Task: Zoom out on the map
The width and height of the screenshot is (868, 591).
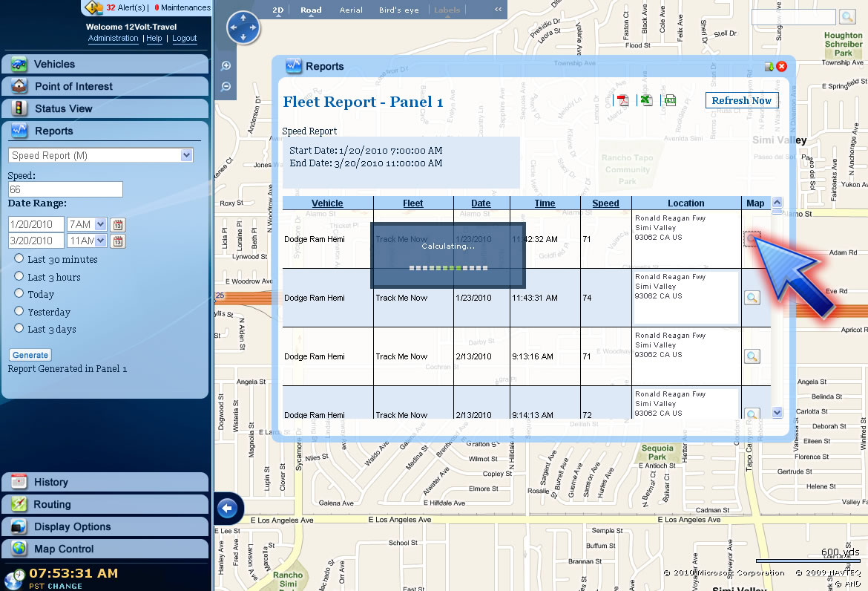Action: 226,86
